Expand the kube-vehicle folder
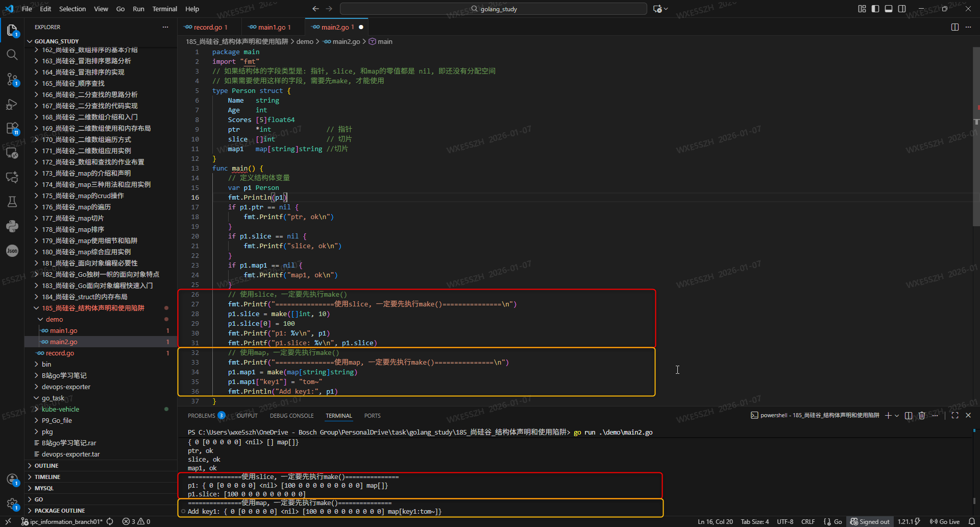Viewport: 980px width, 527px height. 101,409
